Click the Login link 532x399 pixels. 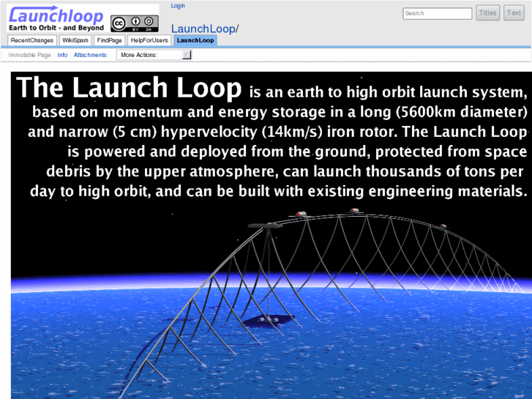click(x=178, y=6)
